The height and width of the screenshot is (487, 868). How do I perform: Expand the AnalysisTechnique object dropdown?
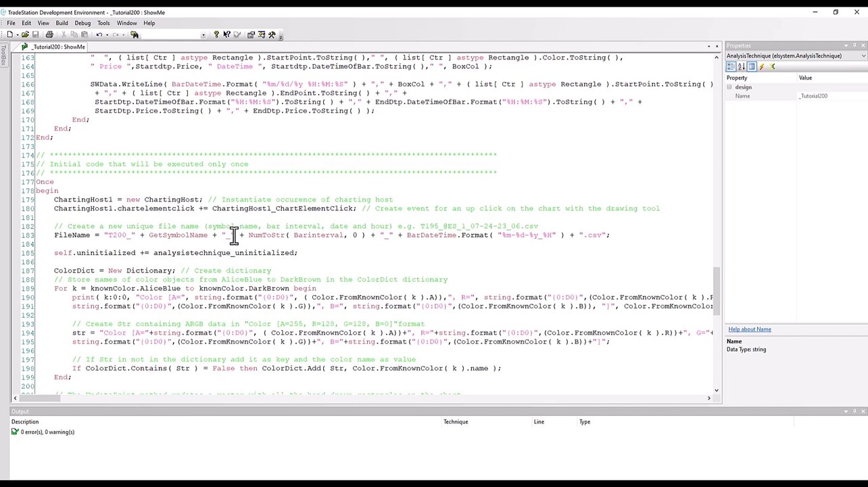[x=863, y=55]
